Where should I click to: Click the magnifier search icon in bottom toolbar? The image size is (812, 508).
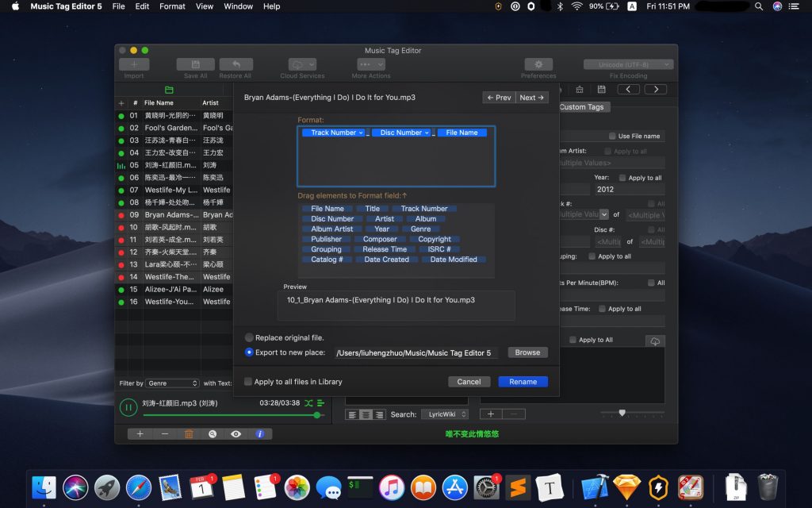pos(213,434)
